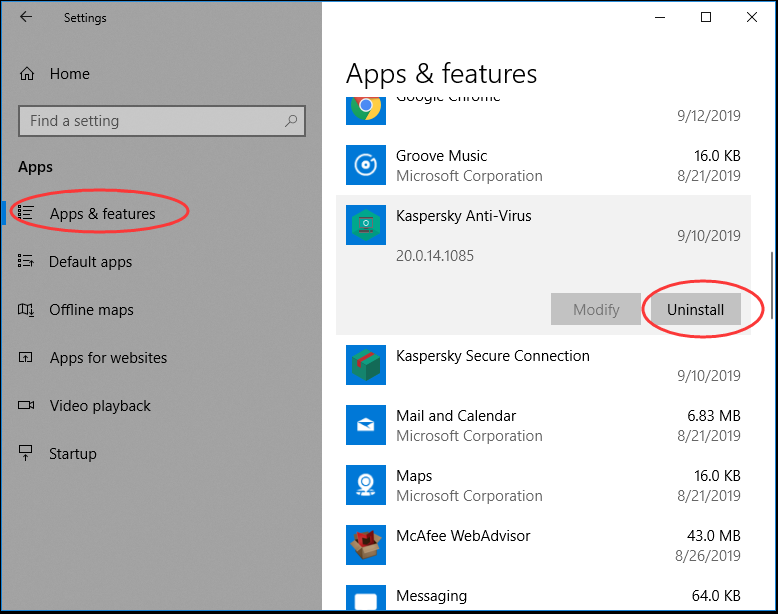Click the Google Chrome app icon
Viewport: 778px width, 614px height.
click(x=366, y=110)
